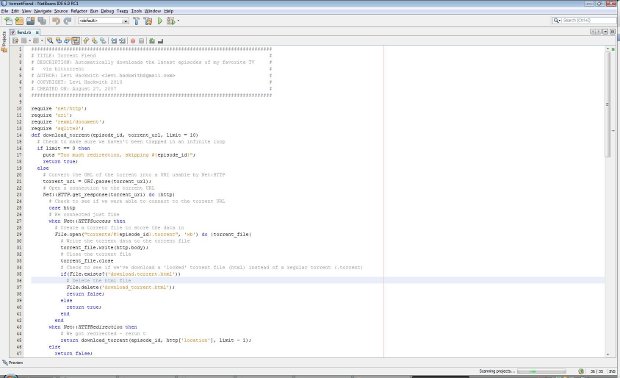
Task: Toggle bookmark on current line
Action: [x=103, y=41]
